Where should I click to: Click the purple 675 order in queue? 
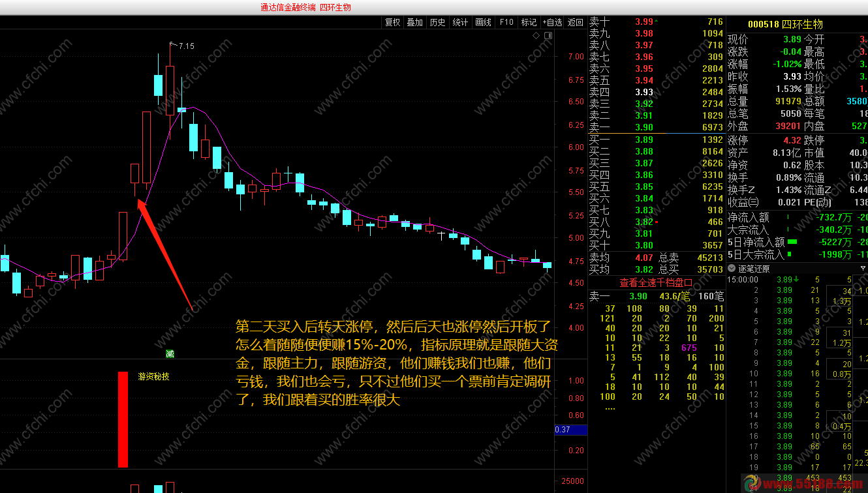(689, 348)
